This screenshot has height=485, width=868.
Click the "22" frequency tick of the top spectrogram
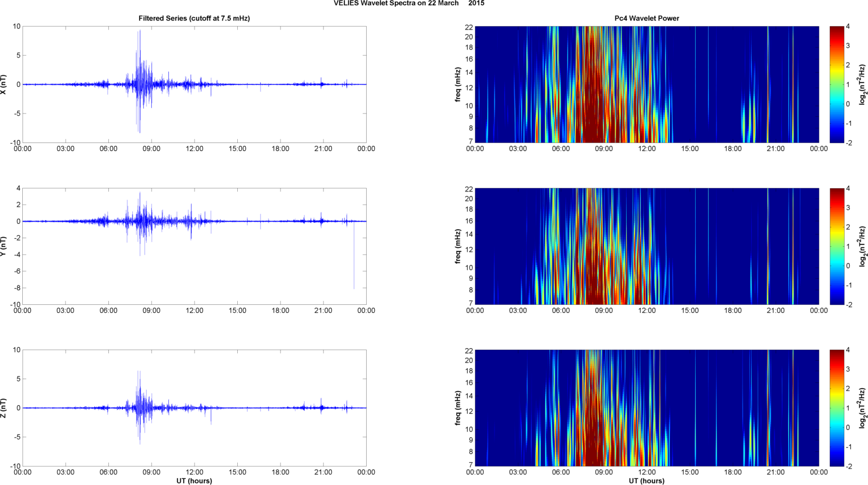469,27
